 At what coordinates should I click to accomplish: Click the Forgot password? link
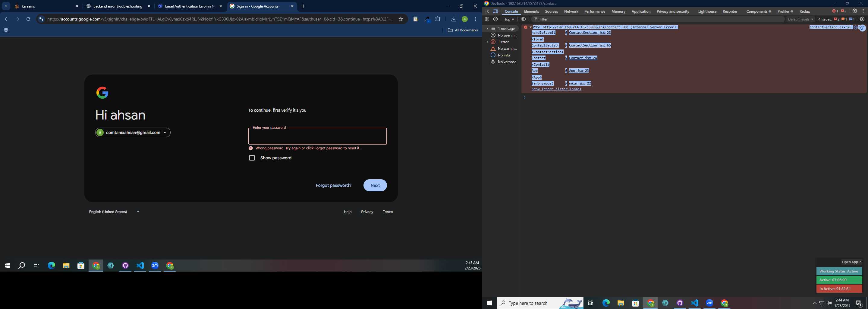coord(333,185)
